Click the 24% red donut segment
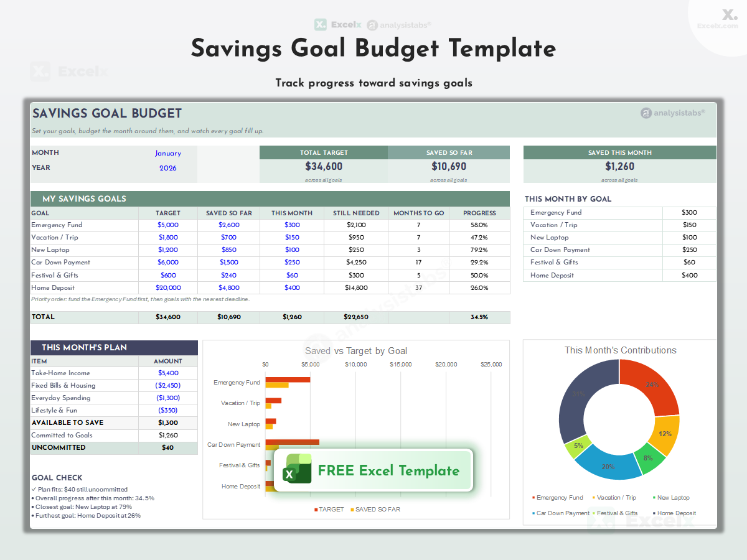 pyautogui.click(x=651, y=386)
